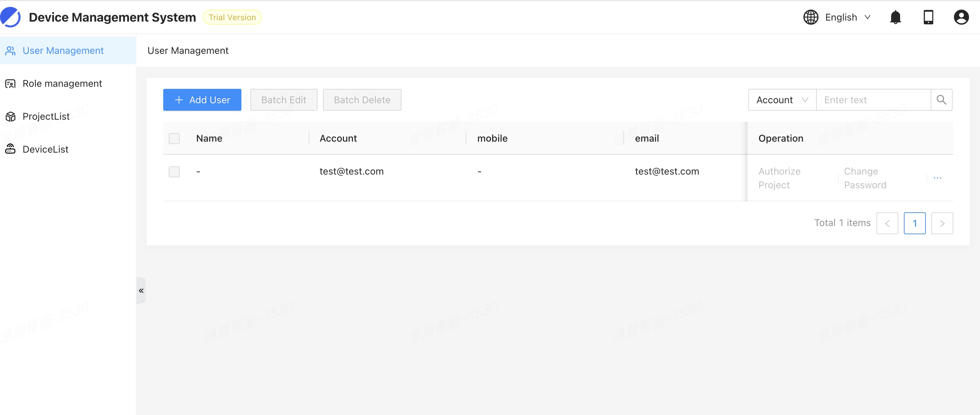Click the Trial Version badge
980x415 pixels.
point(232,17)
